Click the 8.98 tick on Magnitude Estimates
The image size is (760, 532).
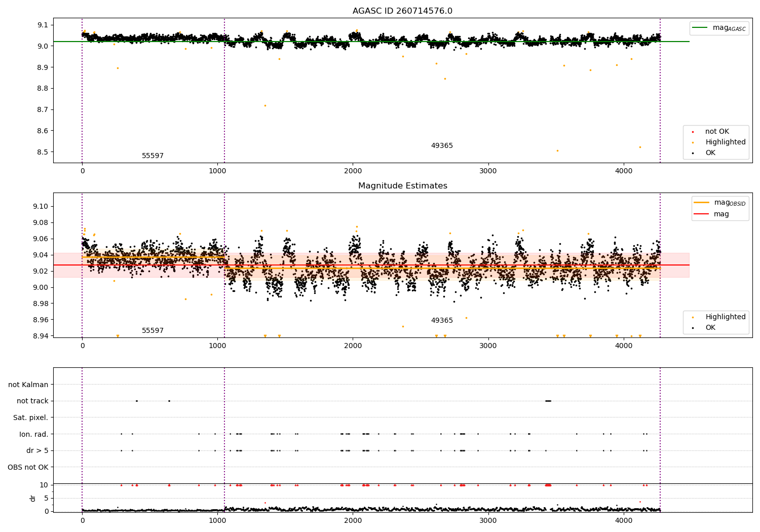(41, 304)
